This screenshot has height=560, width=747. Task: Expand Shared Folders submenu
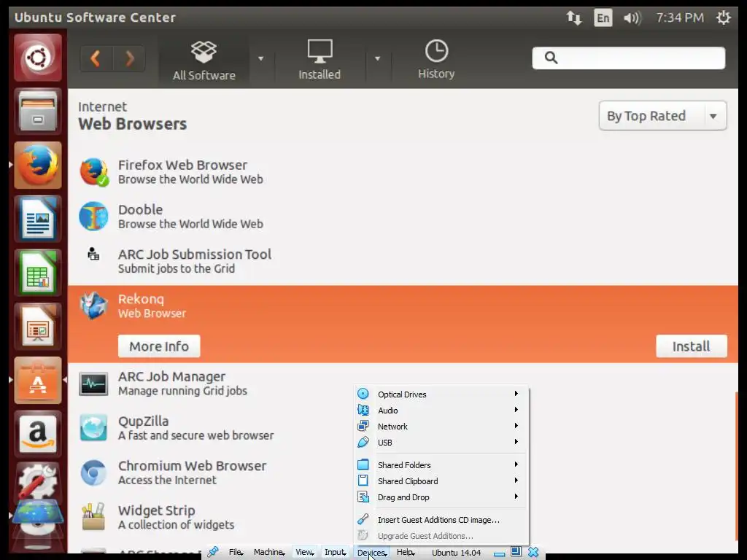point(441,465)
